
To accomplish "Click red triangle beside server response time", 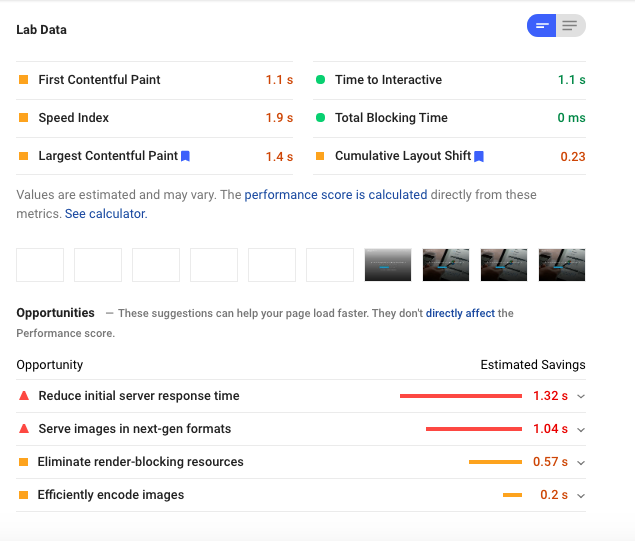I will point(24,395).
